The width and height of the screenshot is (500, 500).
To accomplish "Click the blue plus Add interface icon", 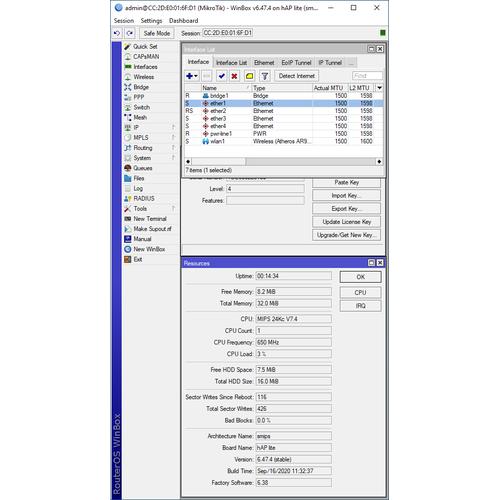I will (192, 76).
